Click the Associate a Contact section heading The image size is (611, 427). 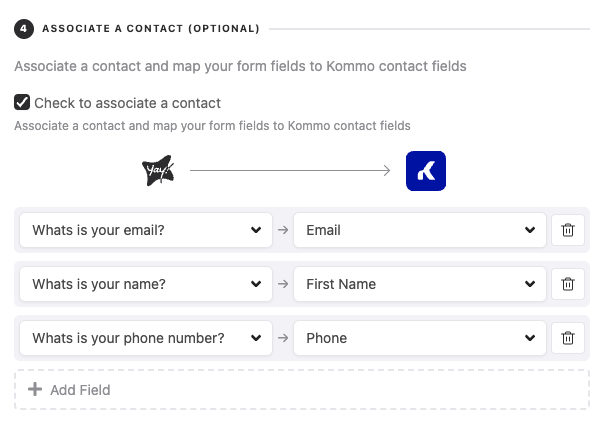pyautogui.click(x=150, y=29)
